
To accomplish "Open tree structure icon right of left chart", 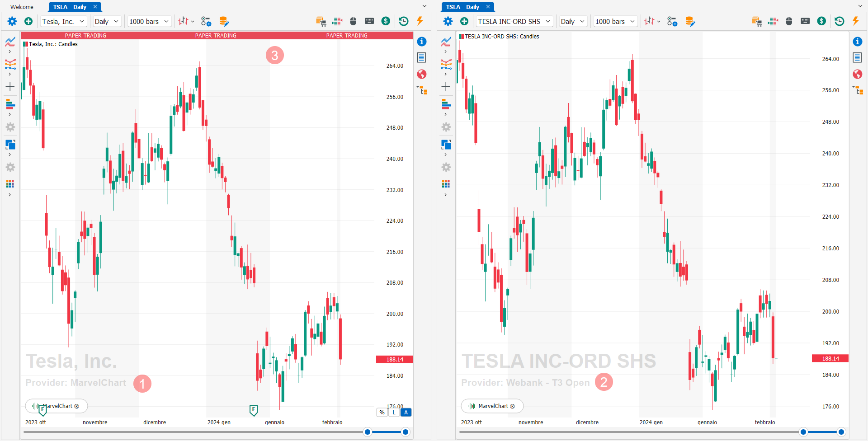I will pyautogui.click(x=422, y=90).
